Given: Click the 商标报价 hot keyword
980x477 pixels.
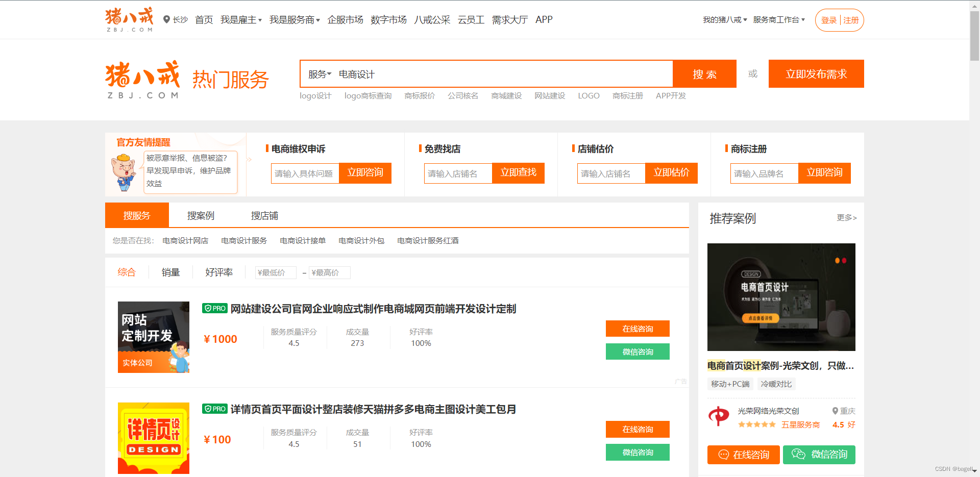Looking at the screenshot, I should click(420, 95).
